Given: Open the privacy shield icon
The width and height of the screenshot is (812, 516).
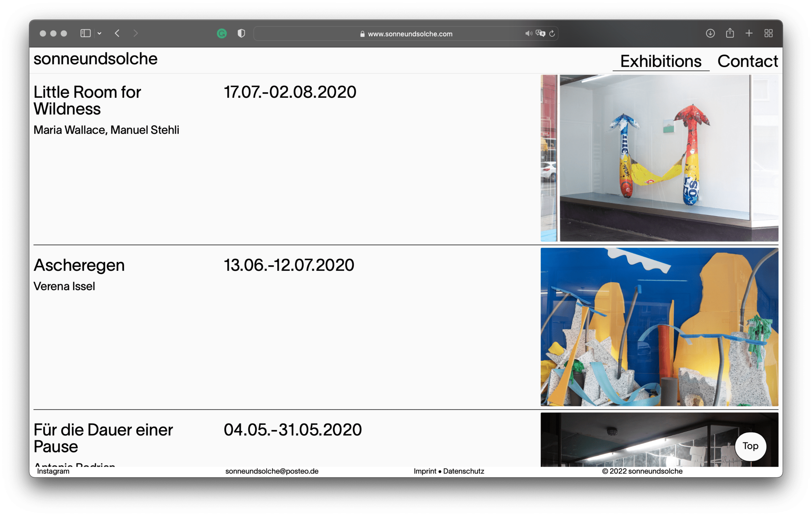Looking at the screenshot, I should [241, 33].
